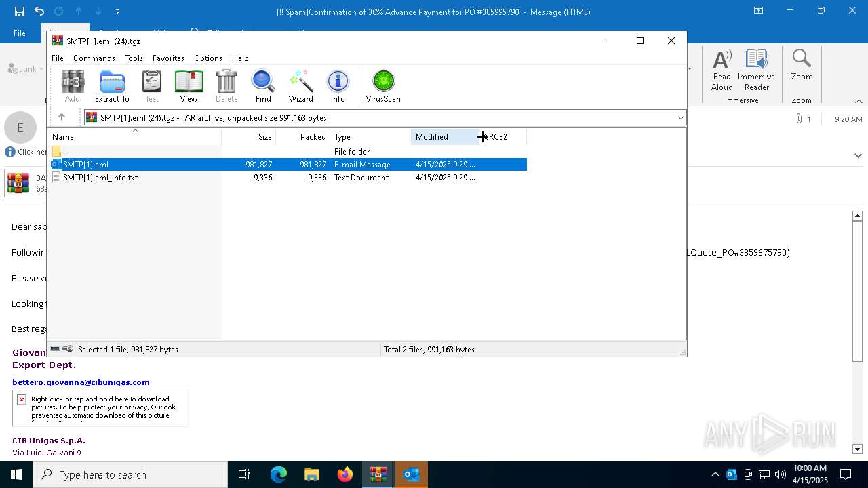Open the WinRAR File menu
This screenshot has width=868, height=488.
pos(58,58)
